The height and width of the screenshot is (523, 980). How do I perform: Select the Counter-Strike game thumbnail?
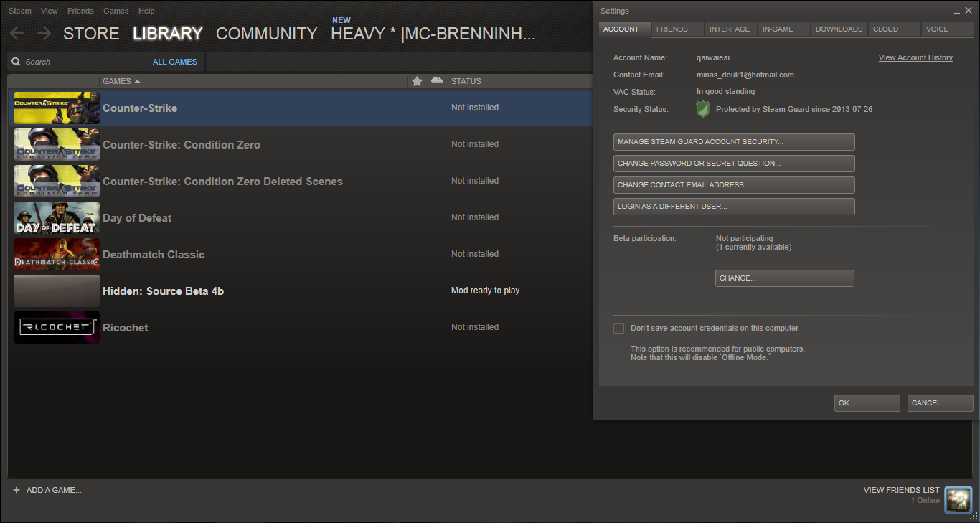coord(57,108)
